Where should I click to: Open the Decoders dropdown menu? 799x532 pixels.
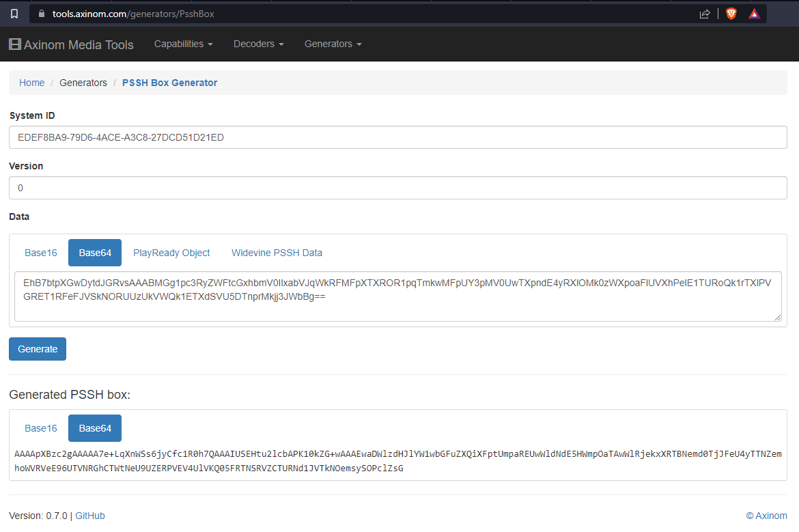tap(258, 44)
